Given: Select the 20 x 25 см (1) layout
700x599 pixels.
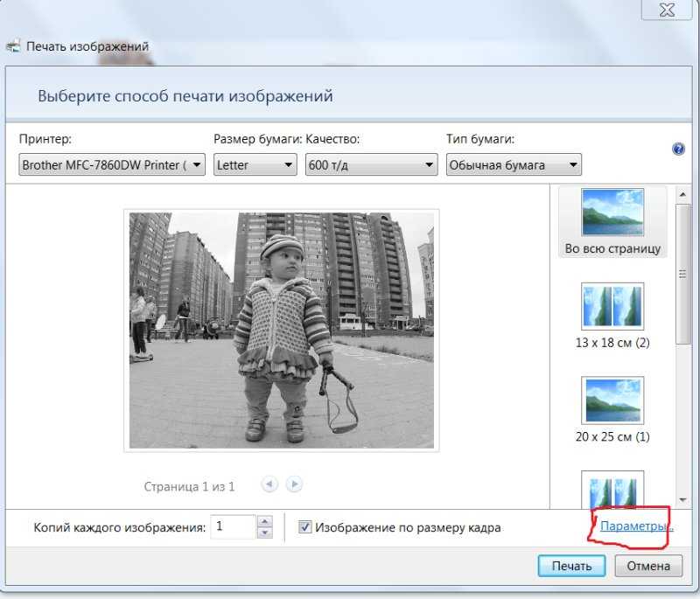Looking at the screenshot, I should (x=612, y=410).
